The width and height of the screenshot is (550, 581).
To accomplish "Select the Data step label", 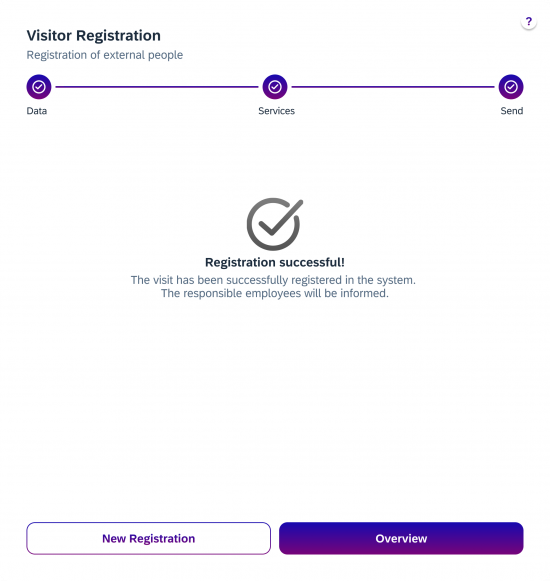I will click(37, 111).
